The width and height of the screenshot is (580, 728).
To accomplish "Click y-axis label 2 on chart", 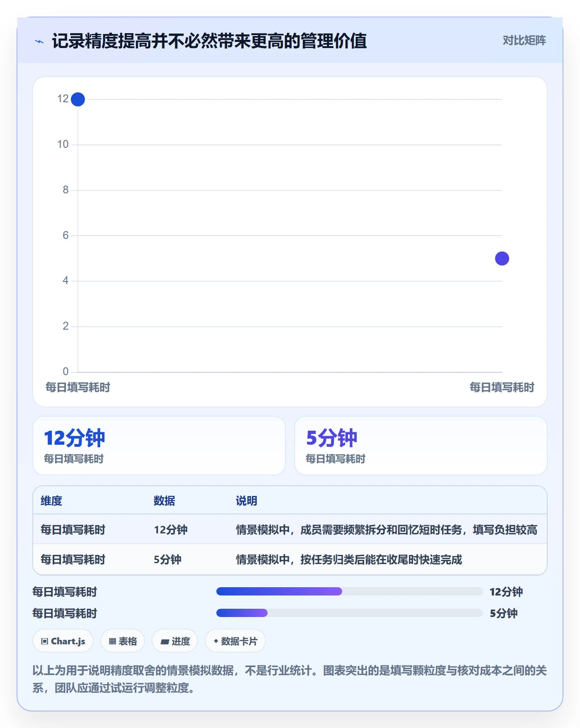I will pyautogui.click(x=65, y=326).
